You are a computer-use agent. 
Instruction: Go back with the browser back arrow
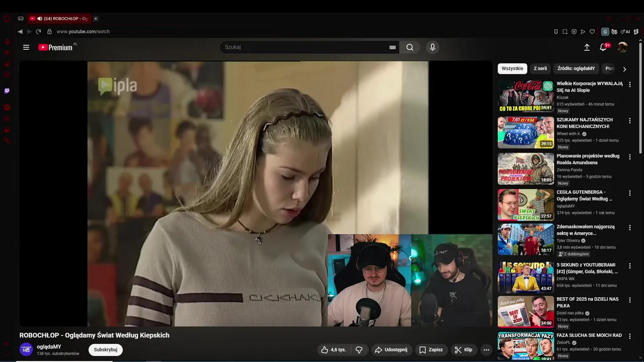point(20,31)
